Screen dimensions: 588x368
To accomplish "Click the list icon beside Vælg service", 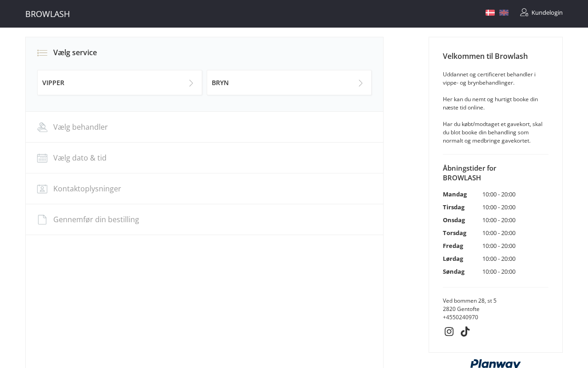I will tap(42, 53).
